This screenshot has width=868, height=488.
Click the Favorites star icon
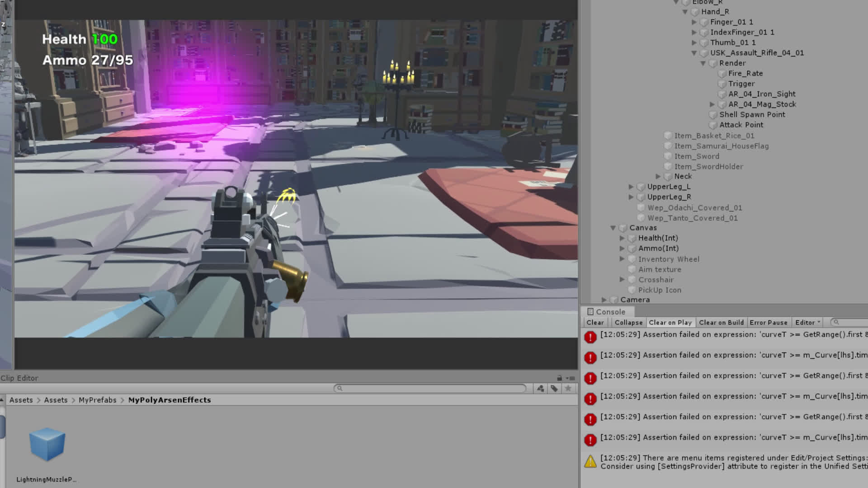(x=568, y=389)
